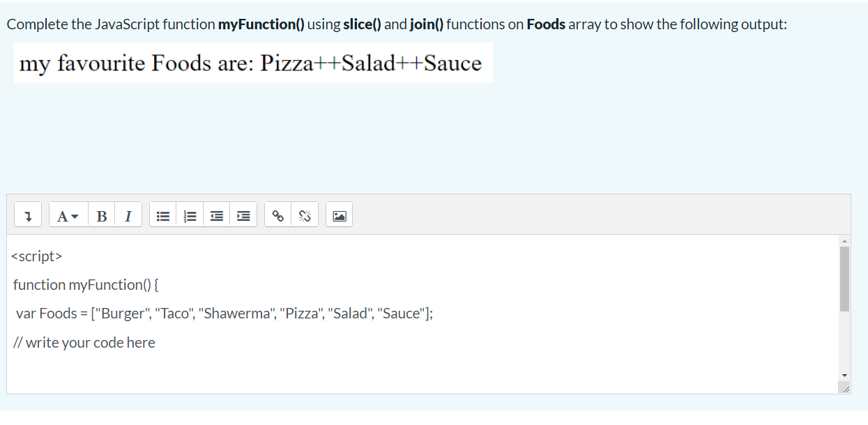This screenshot has width=868, height=425.
Task: Click the line with var Foods array
Action: (x=224, y=313)
